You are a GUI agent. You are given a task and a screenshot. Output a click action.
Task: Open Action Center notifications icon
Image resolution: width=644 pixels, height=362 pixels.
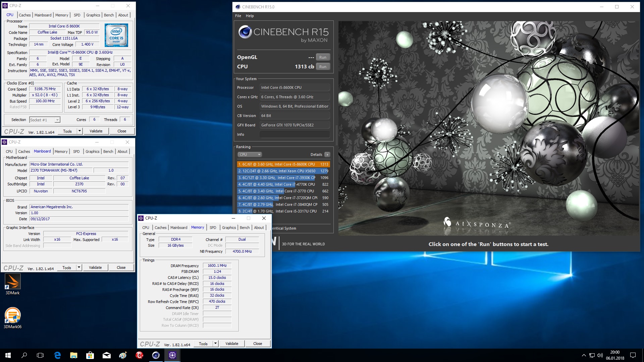[x=633, y=355]
